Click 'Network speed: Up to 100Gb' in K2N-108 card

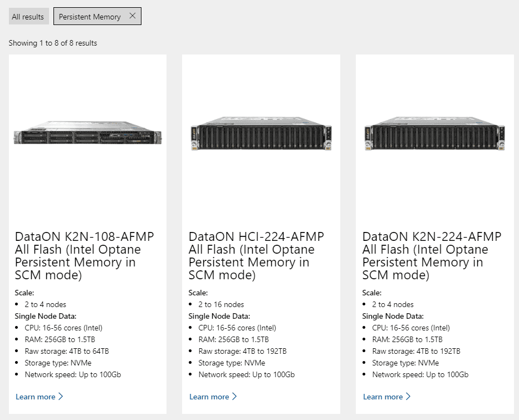73,375
